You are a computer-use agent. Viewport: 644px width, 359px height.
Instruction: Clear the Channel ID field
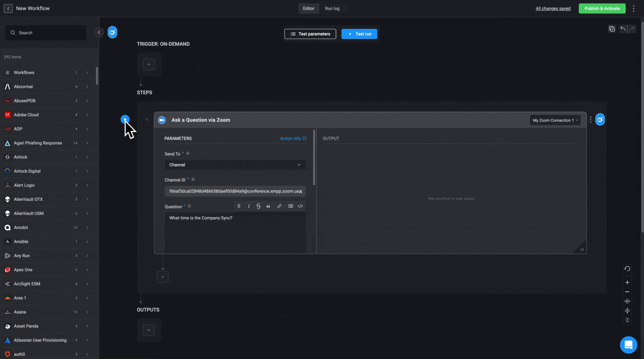[x=300, y=191]
